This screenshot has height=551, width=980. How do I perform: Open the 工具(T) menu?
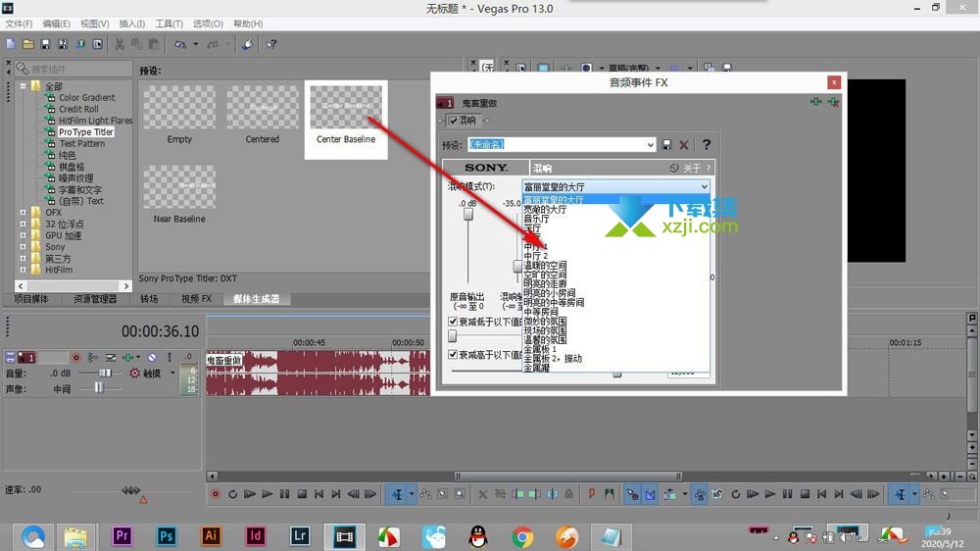[169, 24]
